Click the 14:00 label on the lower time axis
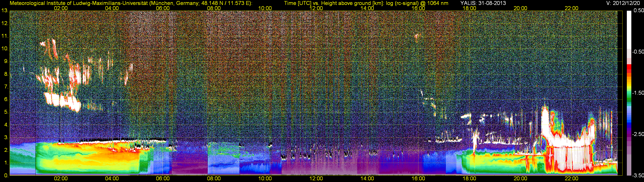This screenshot has width=644, height=182. coord(367,179)
